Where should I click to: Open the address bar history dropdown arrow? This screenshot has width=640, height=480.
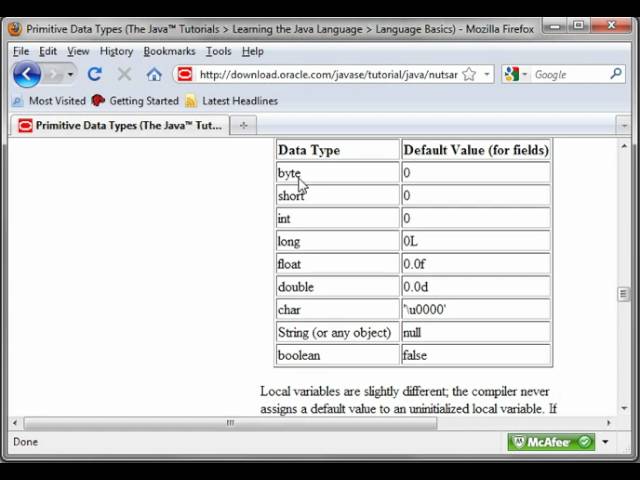[487, 74]
